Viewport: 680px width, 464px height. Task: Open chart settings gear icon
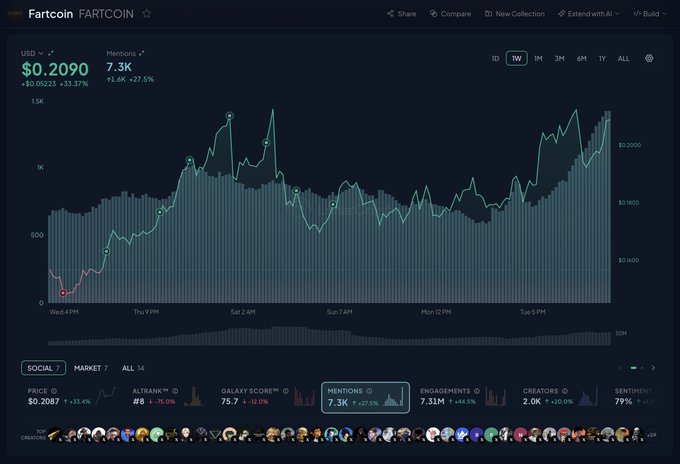649,58
